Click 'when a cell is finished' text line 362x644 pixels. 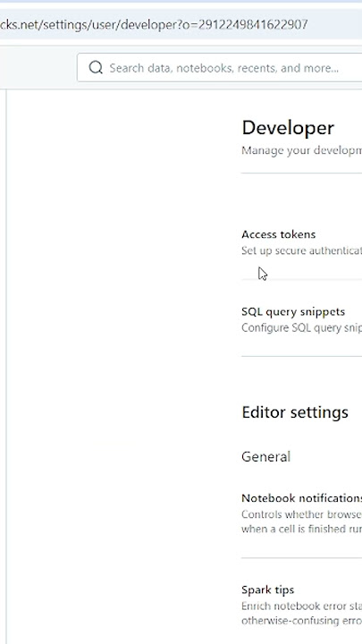(302, 529)
